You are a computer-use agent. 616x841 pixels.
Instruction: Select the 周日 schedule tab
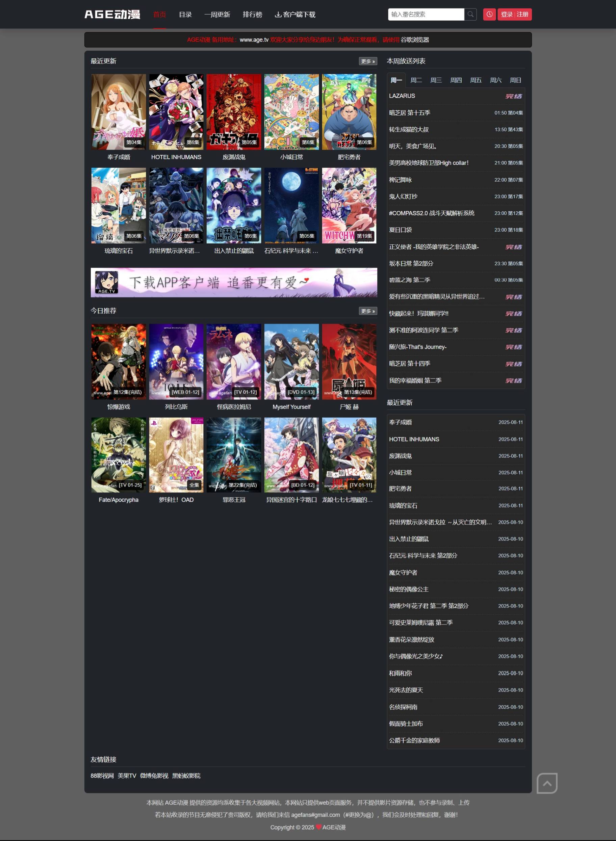click(515, 80)
